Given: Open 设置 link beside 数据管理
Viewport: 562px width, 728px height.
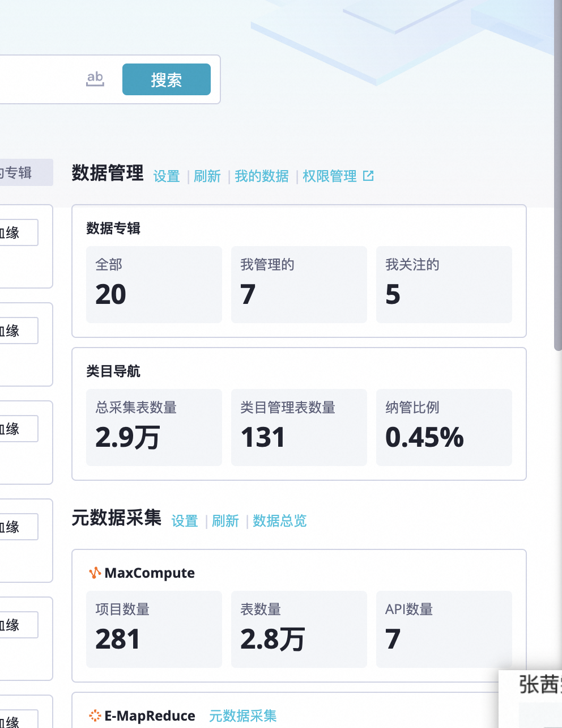Looking at the screenshot, I should click(167, 176).
